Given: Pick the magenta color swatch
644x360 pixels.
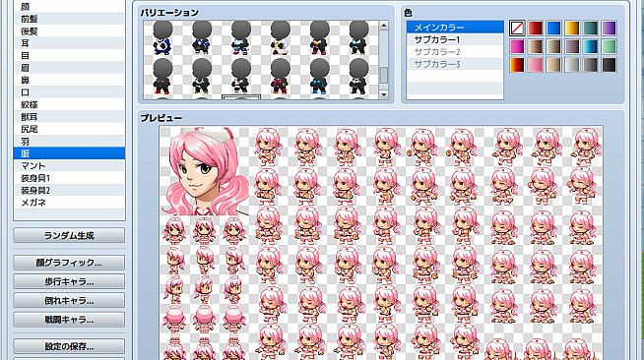Looking at the screenshot, I should [x=517, y=46].
